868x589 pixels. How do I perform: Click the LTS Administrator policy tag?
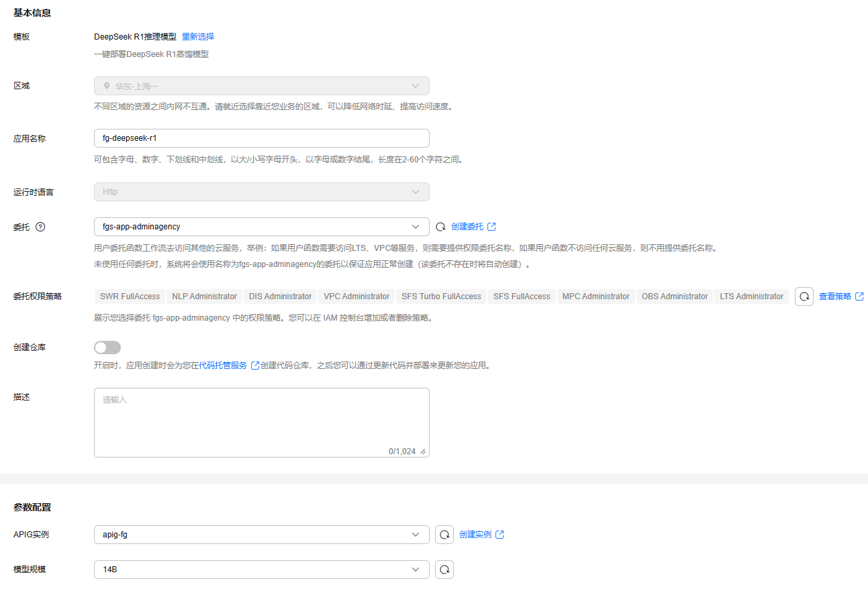click(752, 297)
